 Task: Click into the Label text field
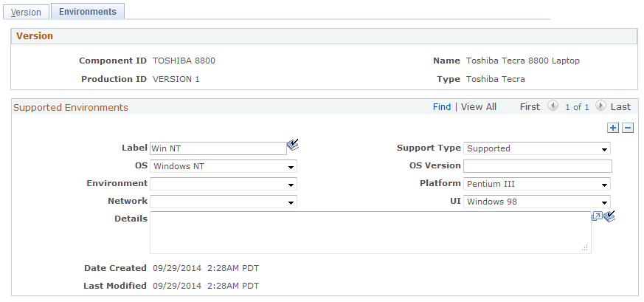[x=218, y=148]
